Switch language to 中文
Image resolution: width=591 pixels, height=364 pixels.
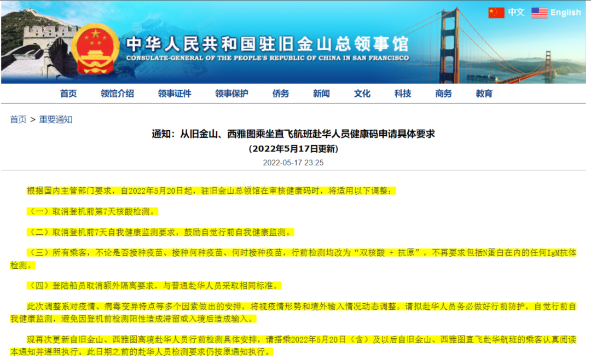515,13
